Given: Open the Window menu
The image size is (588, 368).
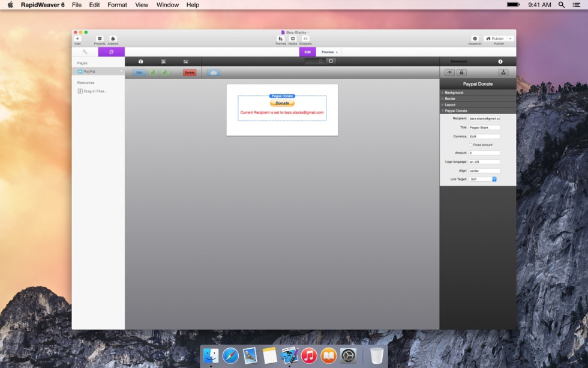Looking at the screenshot, I should [167, 5].
